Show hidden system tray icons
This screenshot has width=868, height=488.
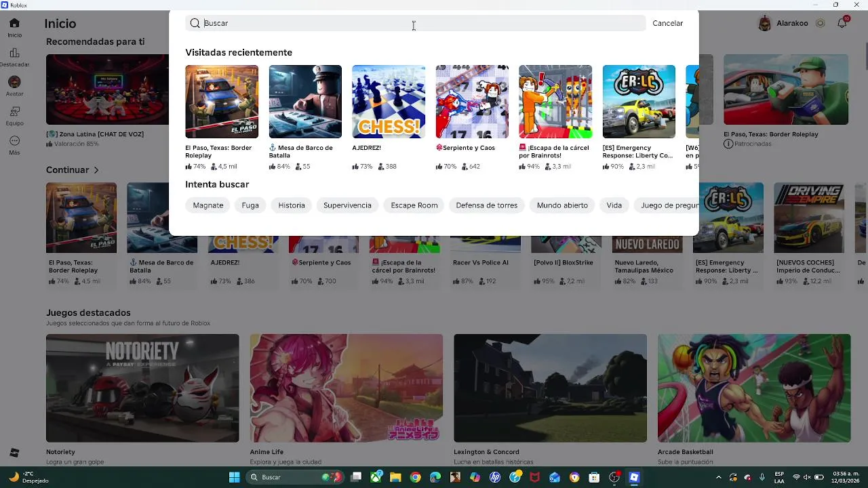point(719,477)
